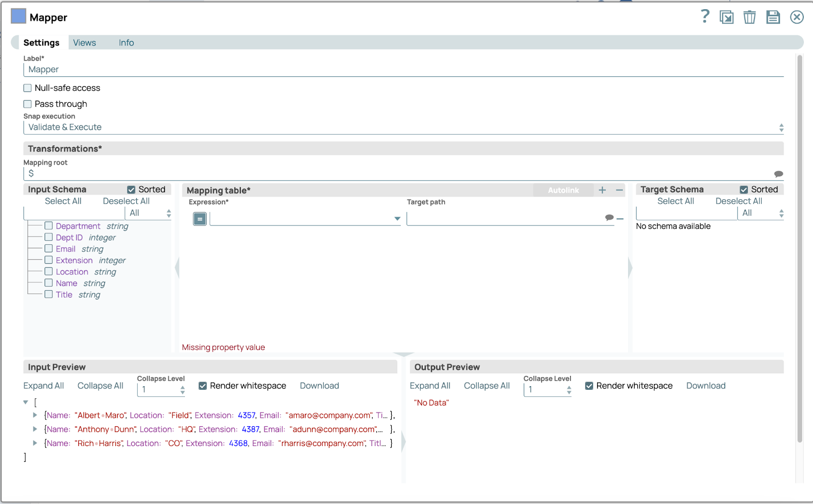Check the Pass through option
The width and height of the screenshot is (813, 504).
coord(28,104)
